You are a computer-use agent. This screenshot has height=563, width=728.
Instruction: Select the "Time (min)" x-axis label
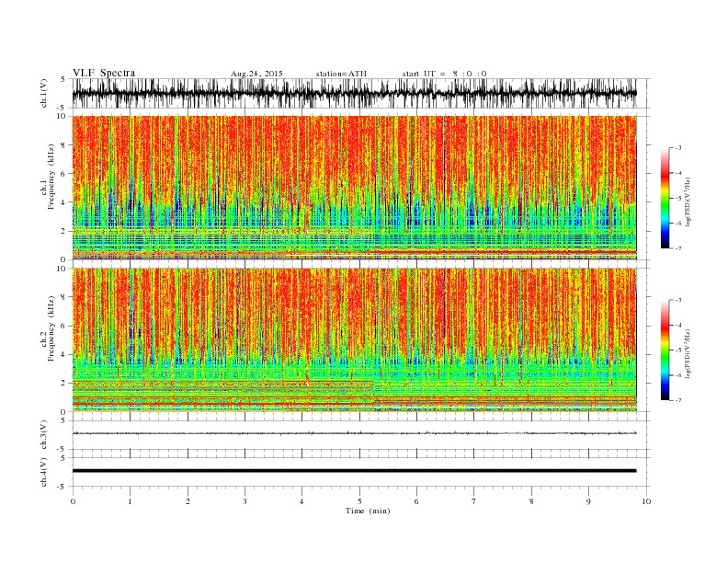tap(368, 511)
